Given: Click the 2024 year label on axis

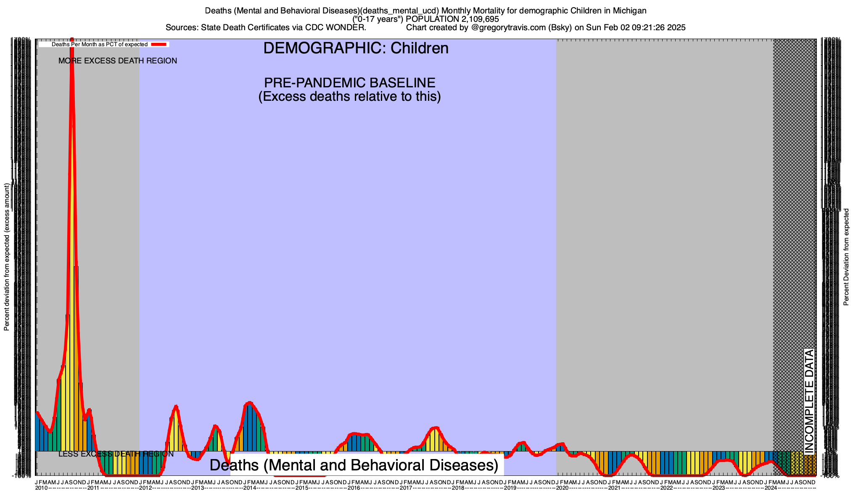Looking at the screenshot, I should pyautogui.click(x=771, y=488).
